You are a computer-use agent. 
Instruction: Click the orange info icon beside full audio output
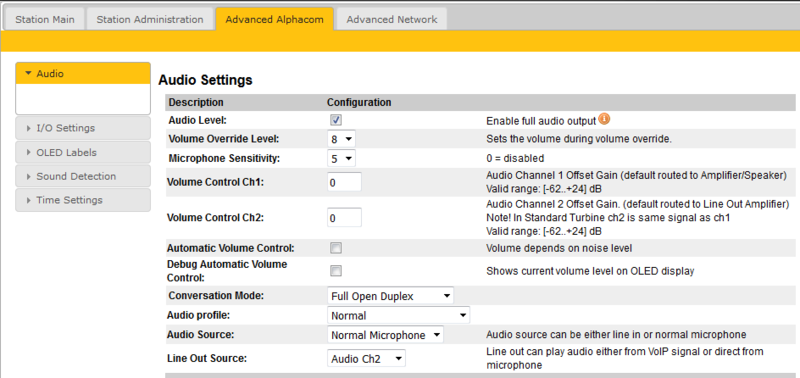(604, 119)
